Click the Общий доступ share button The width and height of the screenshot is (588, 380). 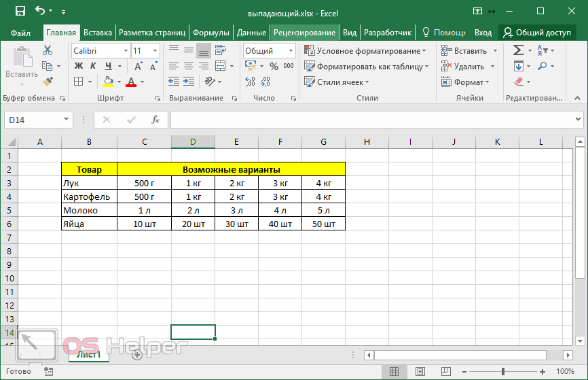536,32
